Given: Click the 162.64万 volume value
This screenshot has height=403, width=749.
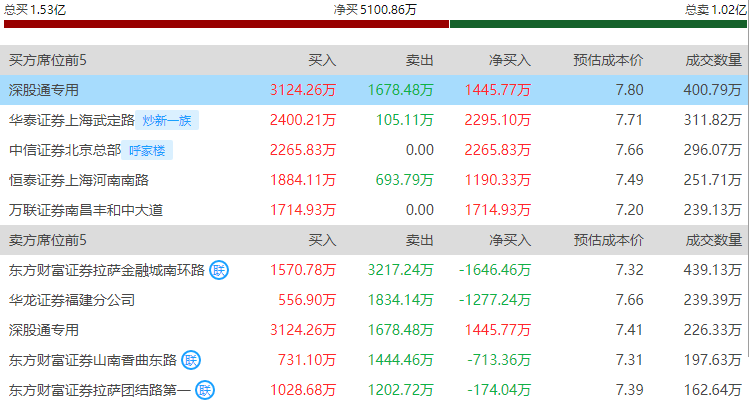Looking at the screenshot, I should [x=713, y=390].
